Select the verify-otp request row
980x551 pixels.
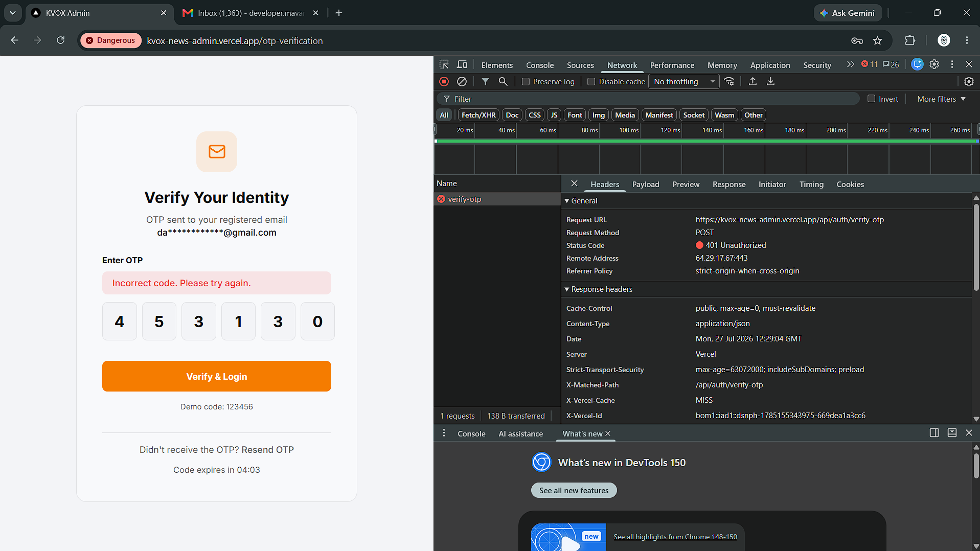(497, 199)
